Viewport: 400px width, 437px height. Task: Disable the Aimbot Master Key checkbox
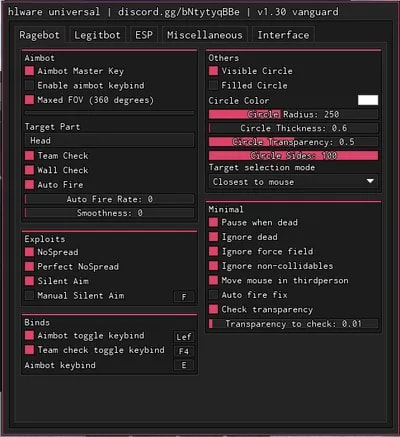coord(29,71)
